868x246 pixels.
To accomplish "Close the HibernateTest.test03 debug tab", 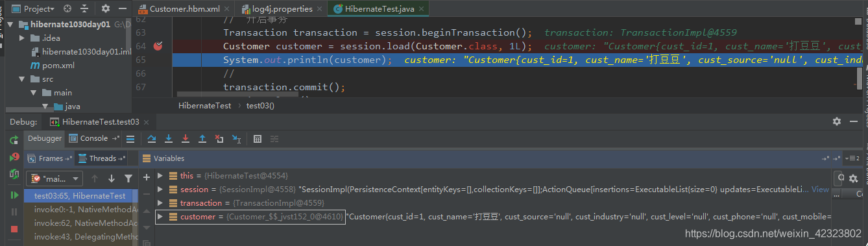I will tap(146, 122).
